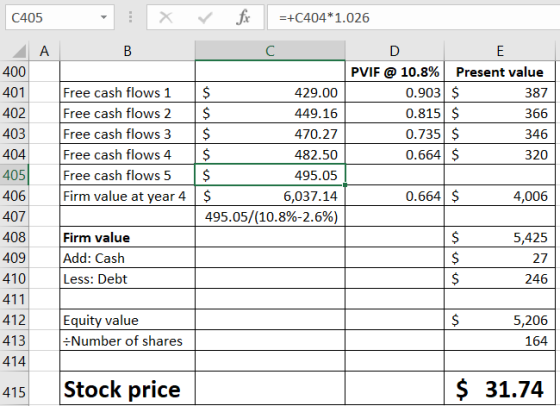Click the cell with value 429.00
The width and height of the screenshot is (560, 406).
pyautogui.click(x=270, y=92)
